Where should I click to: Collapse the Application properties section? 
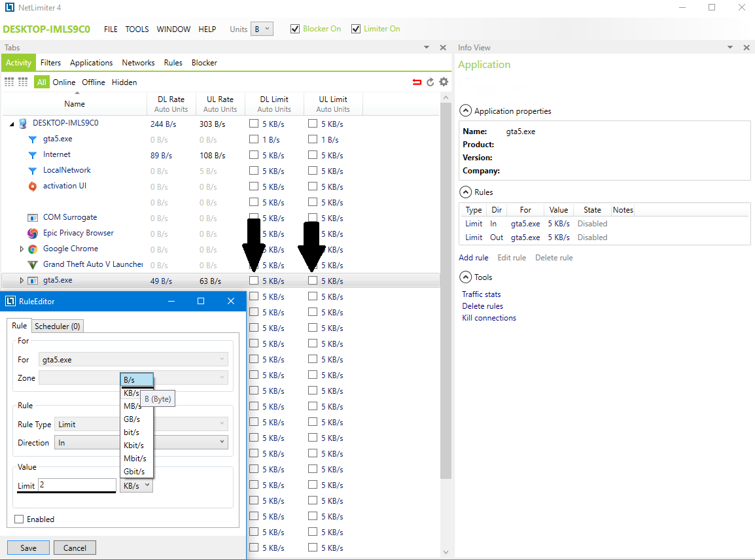465,111
